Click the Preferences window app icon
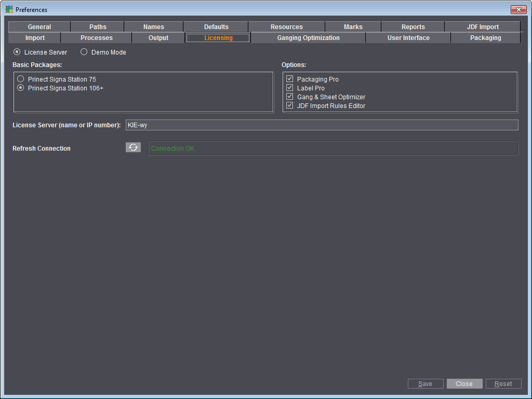This screenshot has height=399, width=532. pos(9,9)
